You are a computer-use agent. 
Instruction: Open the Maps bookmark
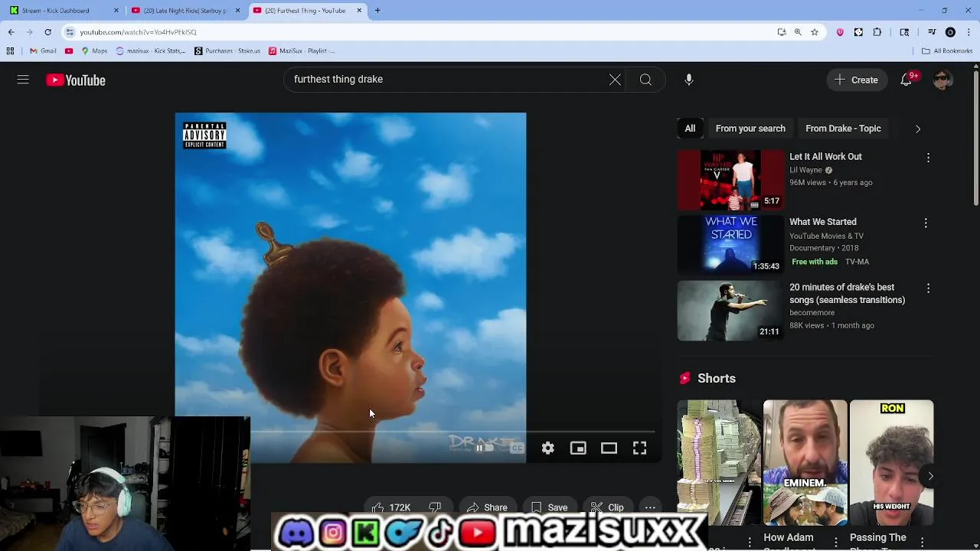[94, 51]
